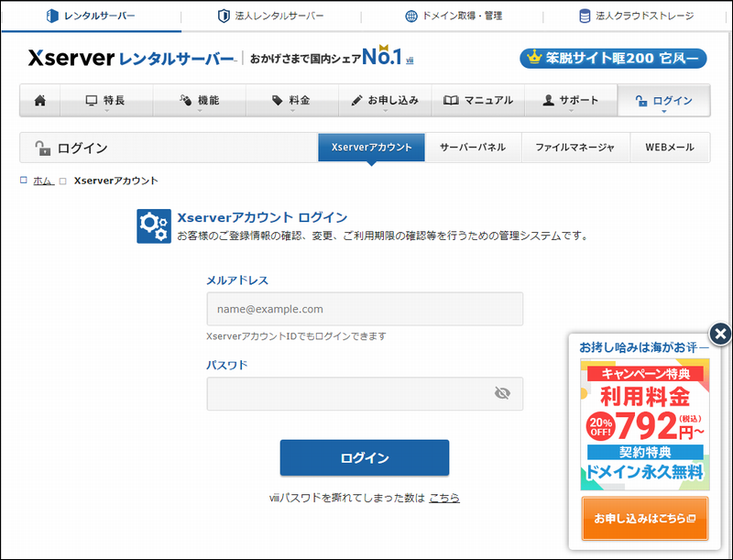Screen dimensions: 733x560
Task: Open the 特長 dropdown menu
Action: click(106, 101)
